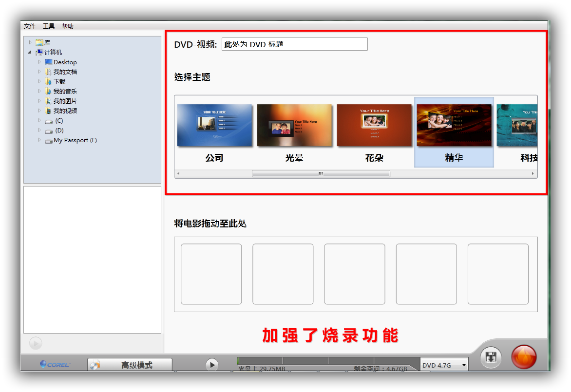Click the red burn disc button

point(524,357)
